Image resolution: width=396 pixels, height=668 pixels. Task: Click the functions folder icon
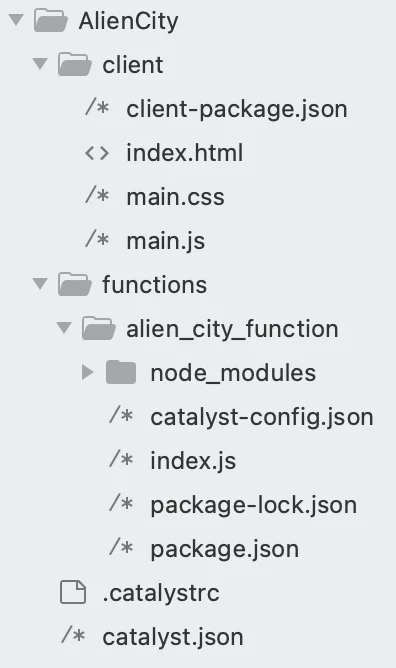75,284
